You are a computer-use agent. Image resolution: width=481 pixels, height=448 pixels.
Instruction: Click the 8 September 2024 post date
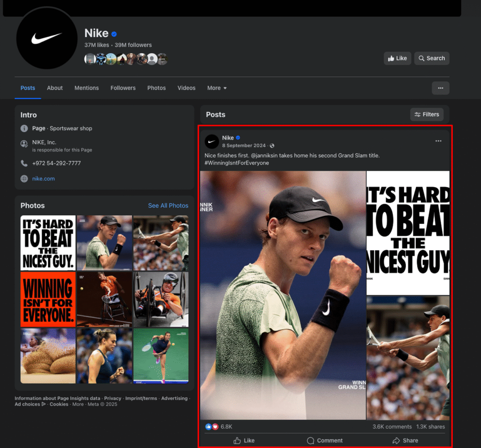point(244,146)
